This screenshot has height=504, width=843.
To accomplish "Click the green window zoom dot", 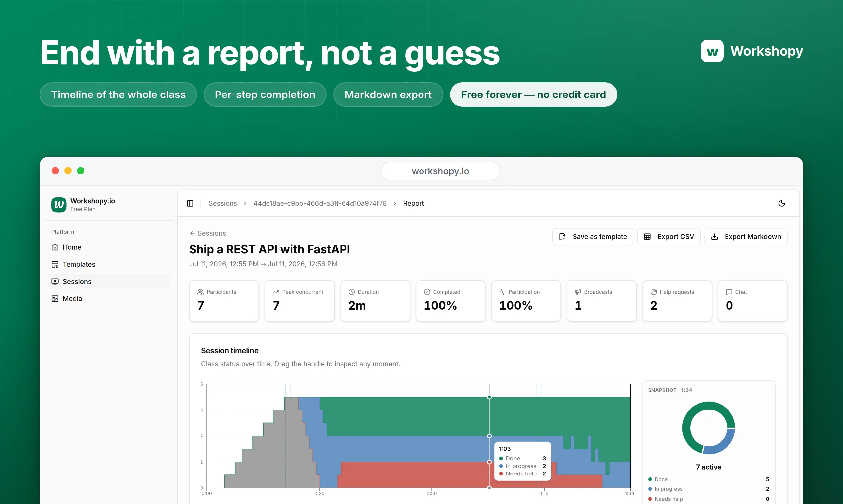I will click(x=81, y=171).
